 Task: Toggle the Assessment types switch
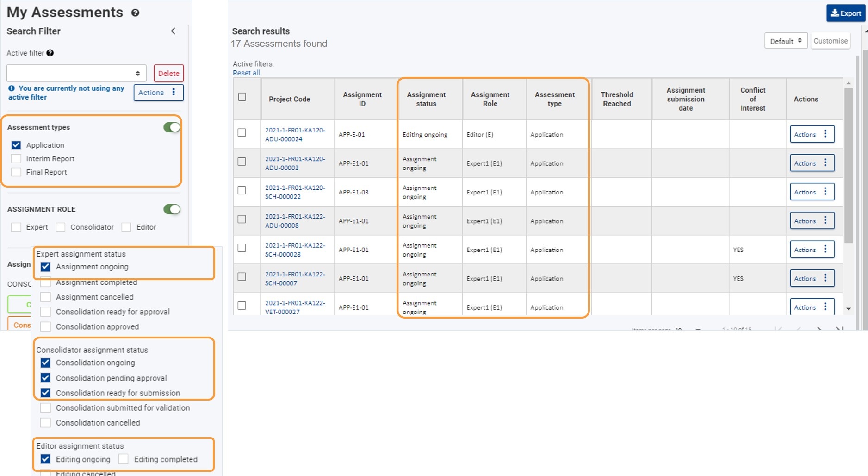[x=172, y=127]
